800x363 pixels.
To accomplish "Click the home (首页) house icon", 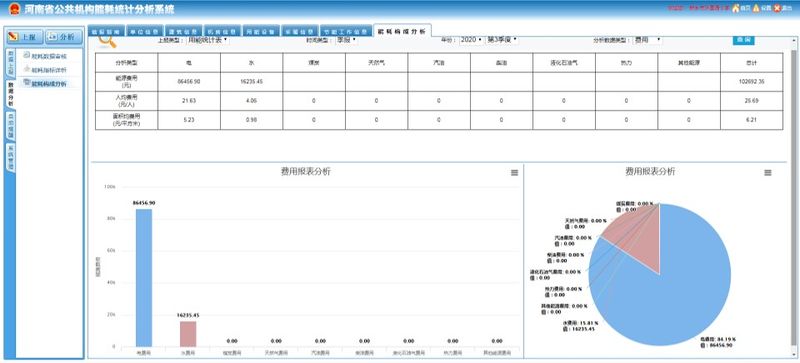I will pos(736,8).
